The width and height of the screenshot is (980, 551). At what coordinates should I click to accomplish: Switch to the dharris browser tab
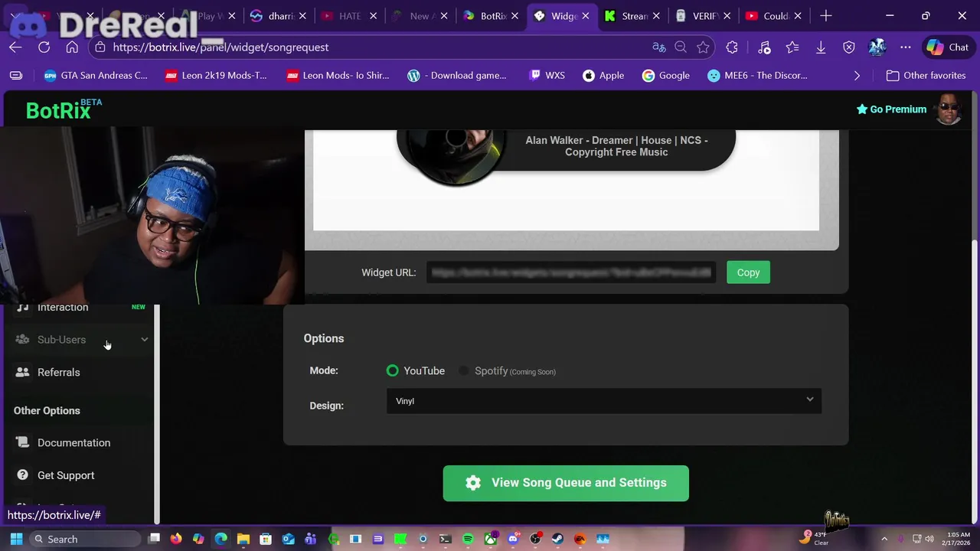point(278,16)
